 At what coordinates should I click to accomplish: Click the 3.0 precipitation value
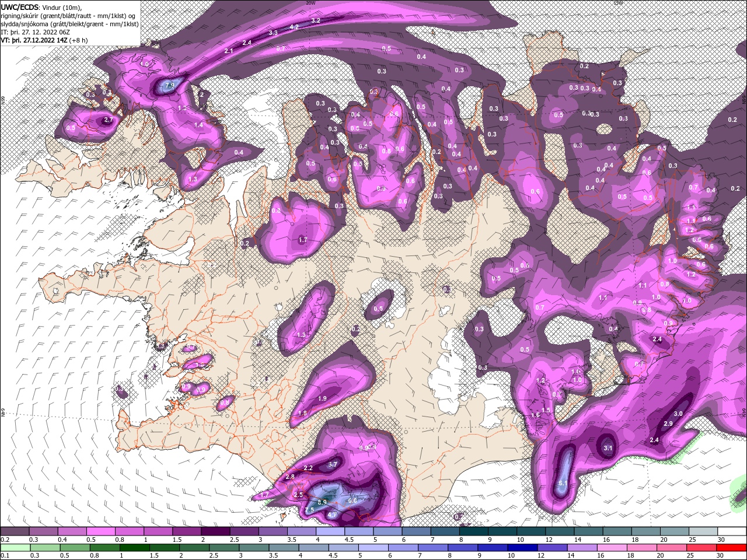pyautogui.click(x=678, y=414)
